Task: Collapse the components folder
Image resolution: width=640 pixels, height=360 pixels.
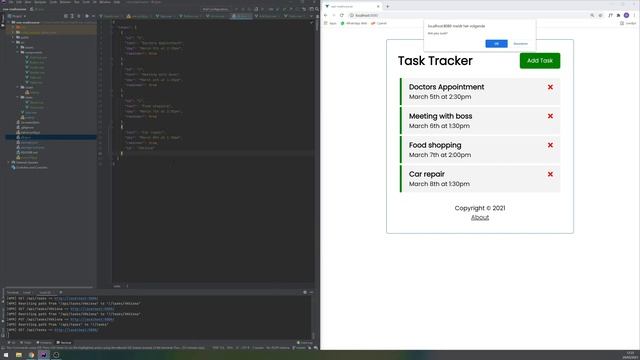Action: (18, 52)
